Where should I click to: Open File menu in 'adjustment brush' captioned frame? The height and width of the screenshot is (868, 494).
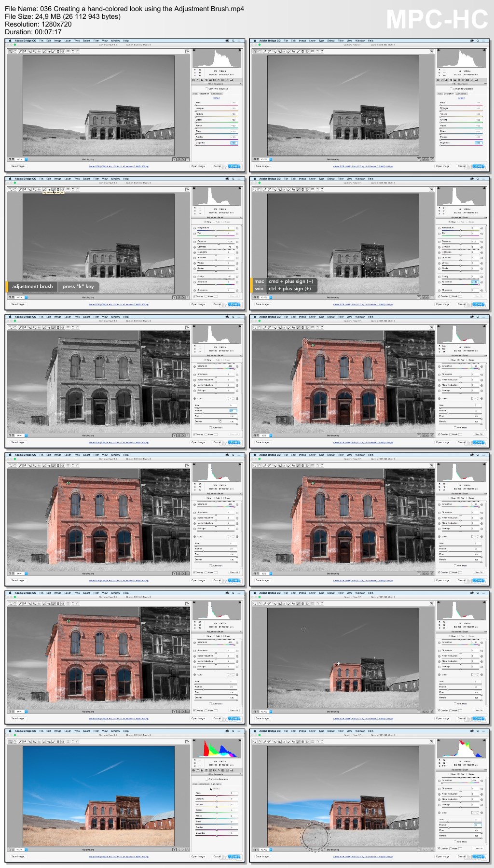pos(41,179)
